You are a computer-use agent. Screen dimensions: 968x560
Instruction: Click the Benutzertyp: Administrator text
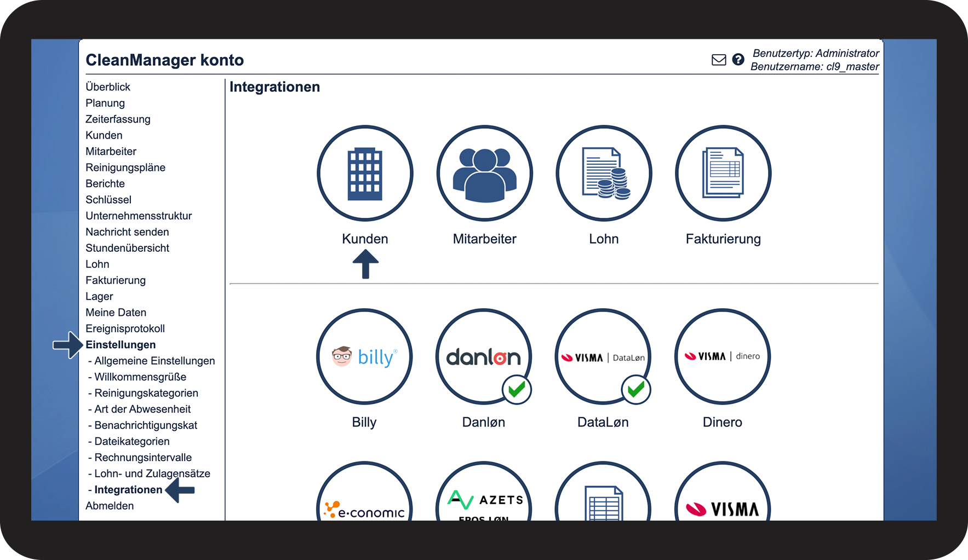(816, 53)
